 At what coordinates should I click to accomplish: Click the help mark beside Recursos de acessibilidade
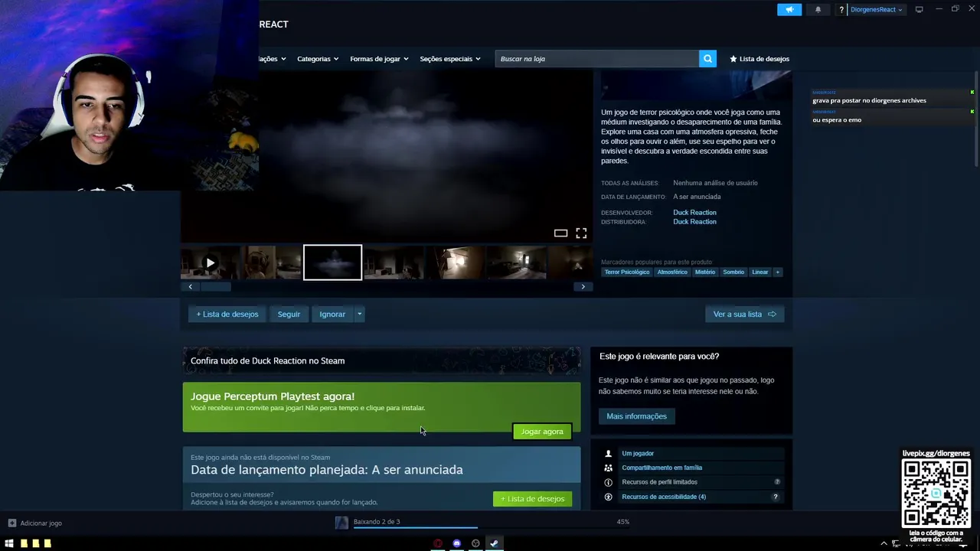point(775,497)
